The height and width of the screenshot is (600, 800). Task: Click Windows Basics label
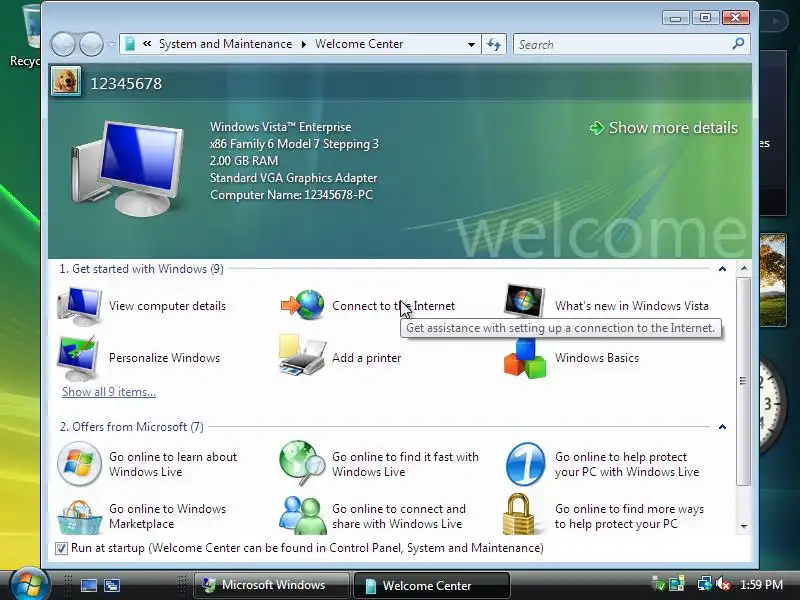[x=597, y=358]
